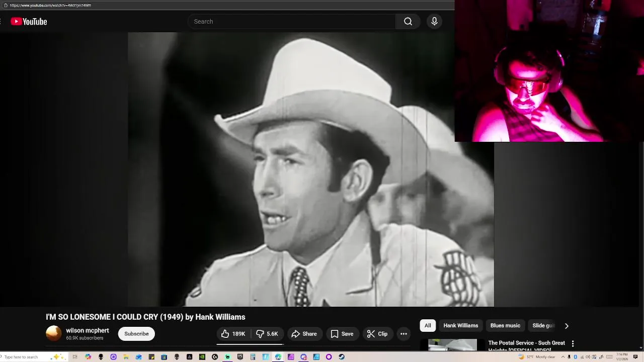Subscribe to wilson mcphert channel
Viewport: 644px width, 362px height.
pyautogui.click(x=136, y=334)
